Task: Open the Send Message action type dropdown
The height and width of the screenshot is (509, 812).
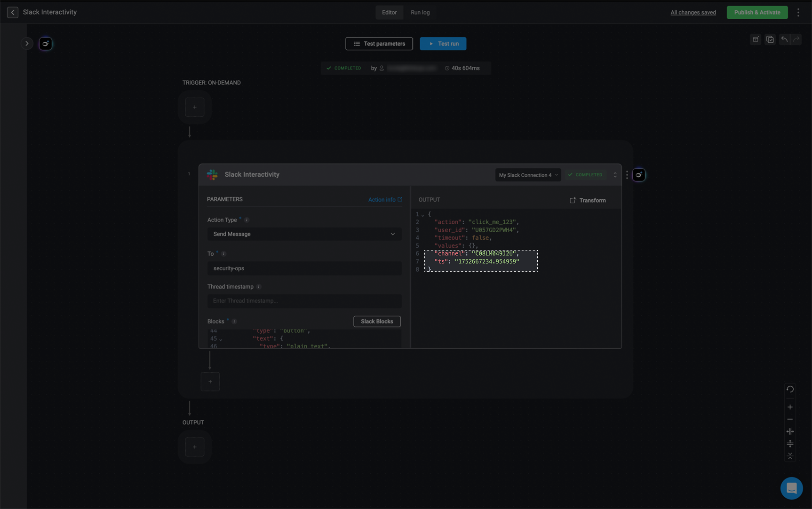Action: [304, 234]
